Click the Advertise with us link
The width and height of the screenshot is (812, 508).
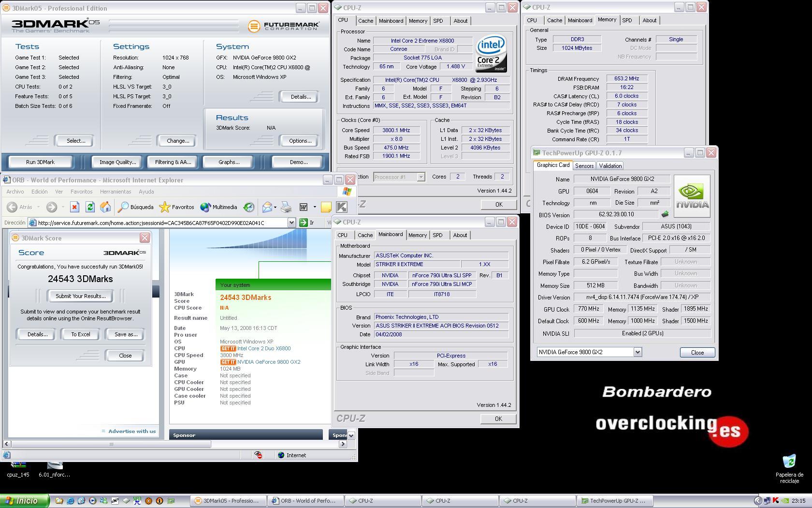click(132, 431)
